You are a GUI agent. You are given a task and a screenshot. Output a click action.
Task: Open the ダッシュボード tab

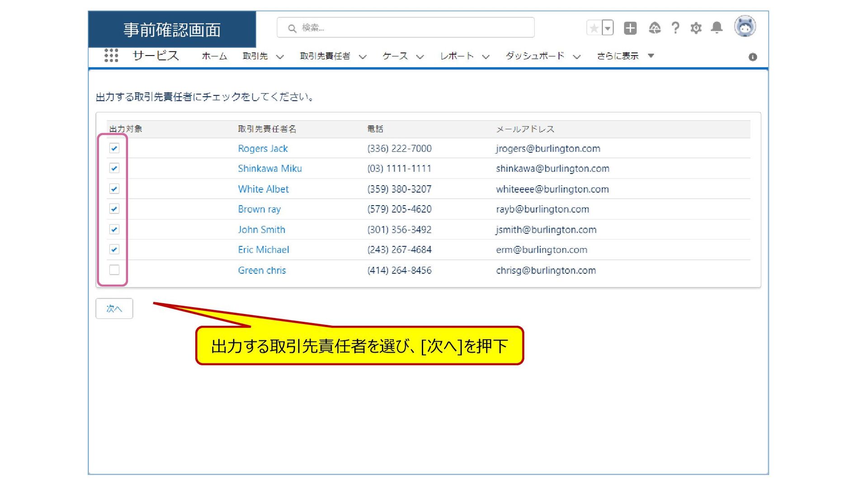[x=535, y=56]
